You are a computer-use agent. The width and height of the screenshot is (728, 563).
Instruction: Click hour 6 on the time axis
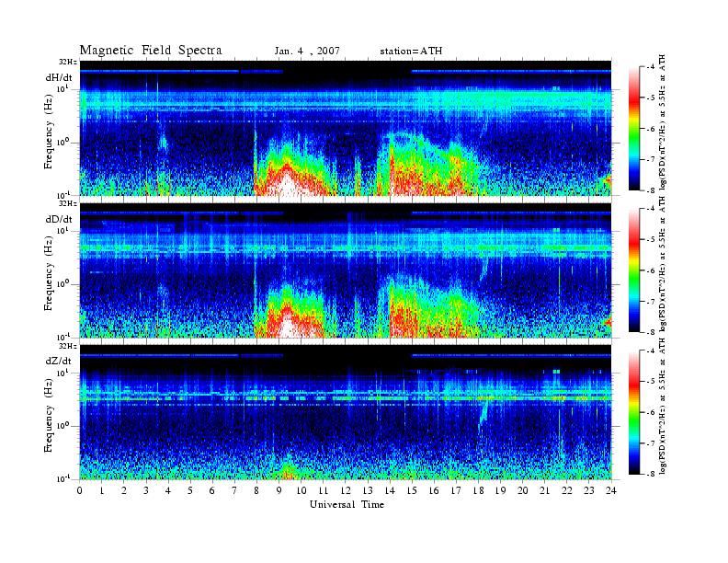[x=212, y=491]
